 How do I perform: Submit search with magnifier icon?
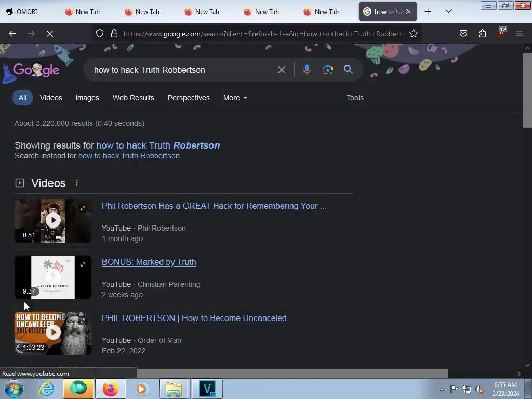348,70
